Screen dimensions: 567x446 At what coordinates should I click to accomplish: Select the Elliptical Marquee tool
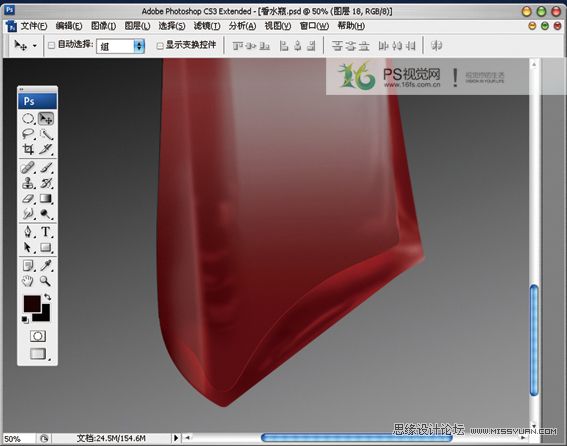pyautogui.click(x=28, y=119)
